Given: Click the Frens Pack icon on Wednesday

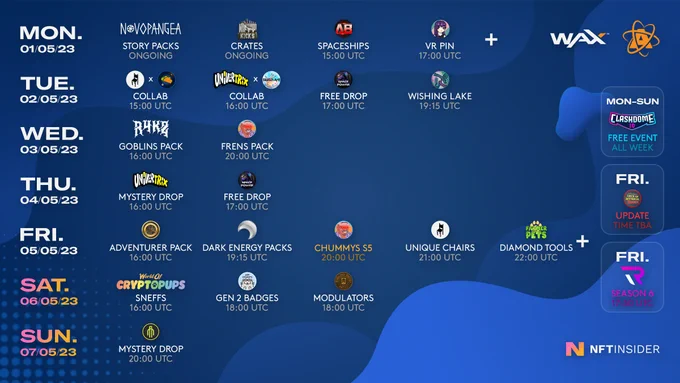Looking at the screenshot, I should (x=247, y=129).
